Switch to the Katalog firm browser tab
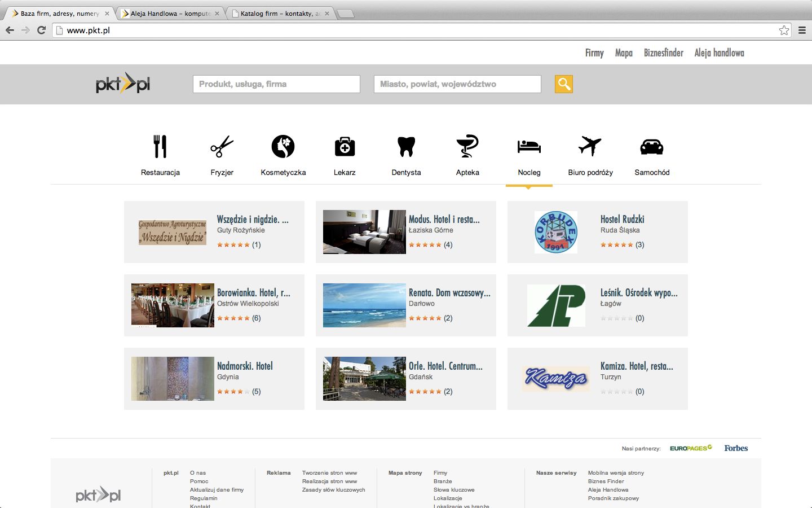Screen dimensions: 812x508 280,14
